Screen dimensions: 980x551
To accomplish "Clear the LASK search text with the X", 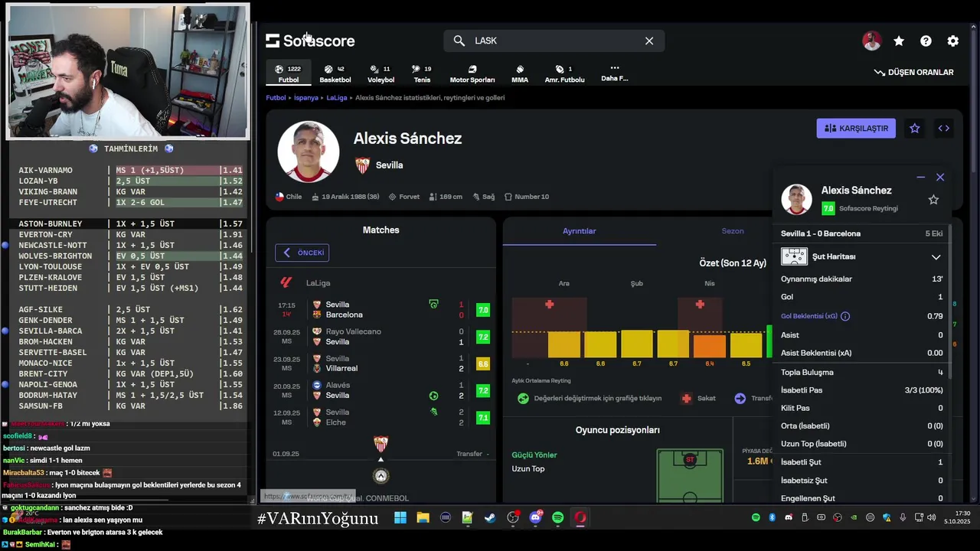I will coord(649,41).
